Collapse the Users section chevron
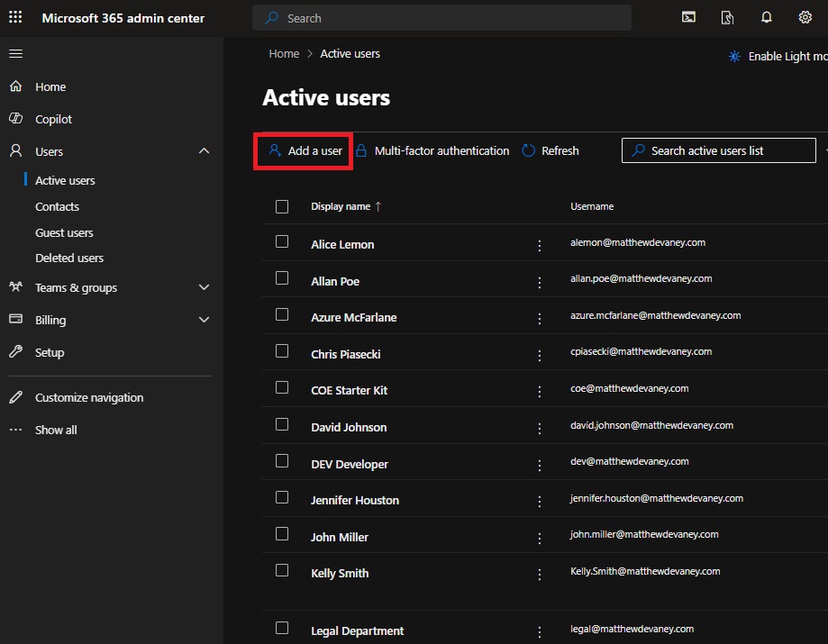The image size is (828, 644). pyautogui.click(x=204, y=151)
